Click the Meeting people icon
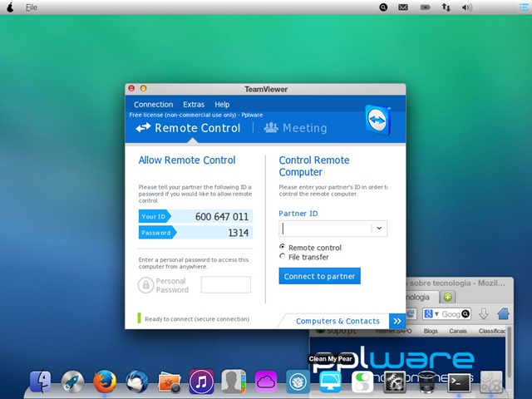Image resolution: width=532 pixels, height=399 pixels. tap(271, 127)
